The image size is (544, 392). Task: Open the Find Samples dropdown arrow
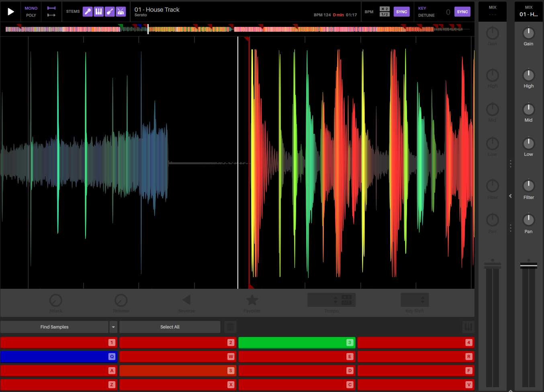[x=113, y=327]
